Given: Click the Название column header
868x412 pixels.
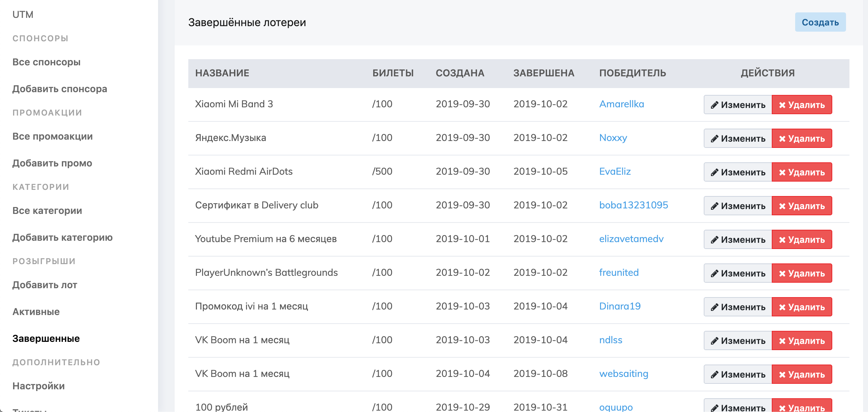Looking at the screenshot, I should (222, 73).
